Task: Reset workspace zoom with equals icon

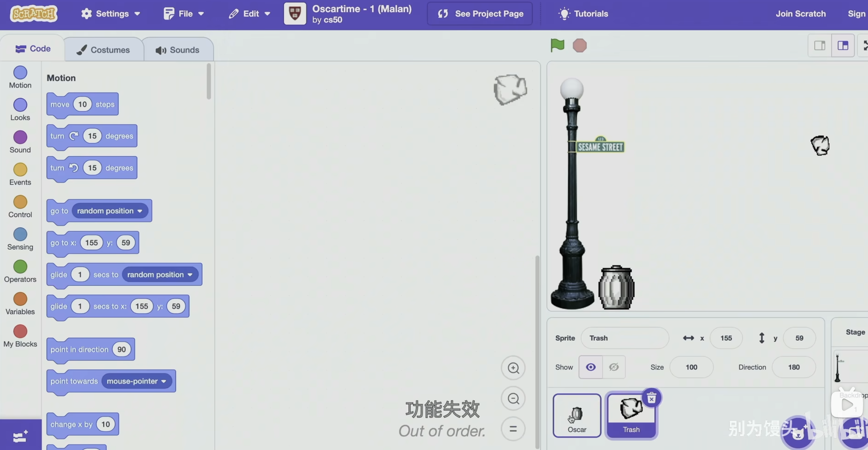Action: 513,429
